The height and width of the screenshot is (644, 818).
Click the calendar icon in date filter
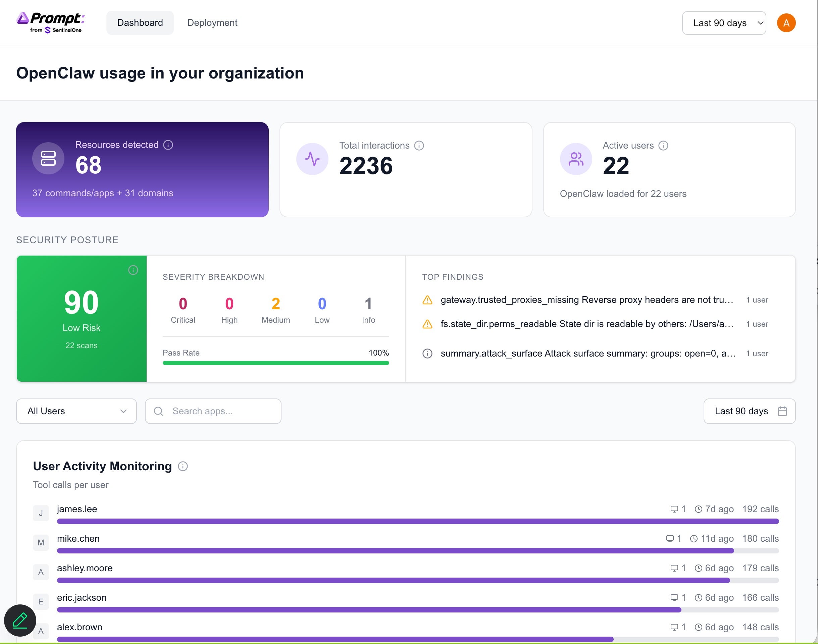pyautogui.click(x=782, y=411)
